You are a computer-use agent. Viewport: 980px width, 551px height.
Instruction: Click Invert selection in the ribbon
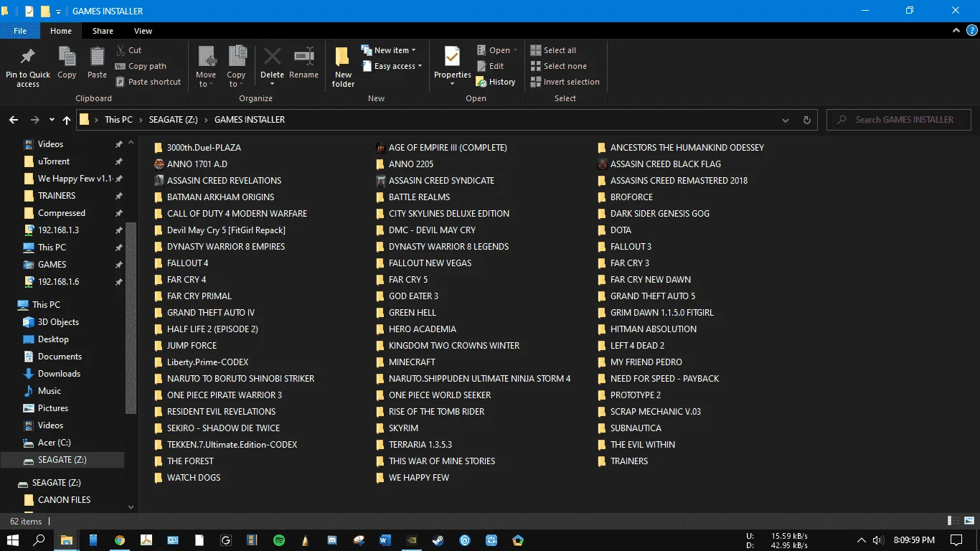565,82
